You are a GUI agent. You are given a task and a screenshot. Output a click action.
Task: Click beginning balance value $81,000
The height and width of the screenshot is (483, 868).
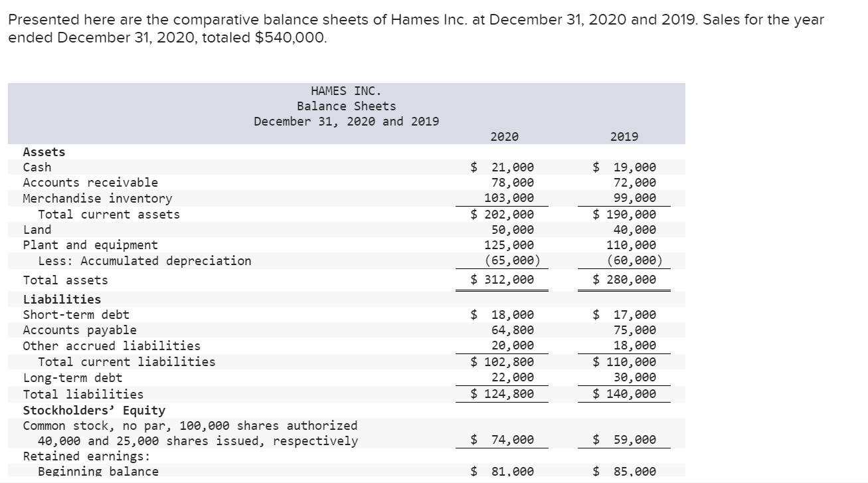[502, 472]
